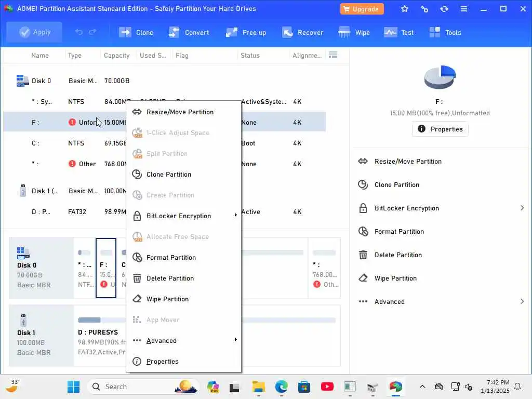Screen dimensions: 532x399
Task: Open the Clone tool
Action: [x=136, y=33]
